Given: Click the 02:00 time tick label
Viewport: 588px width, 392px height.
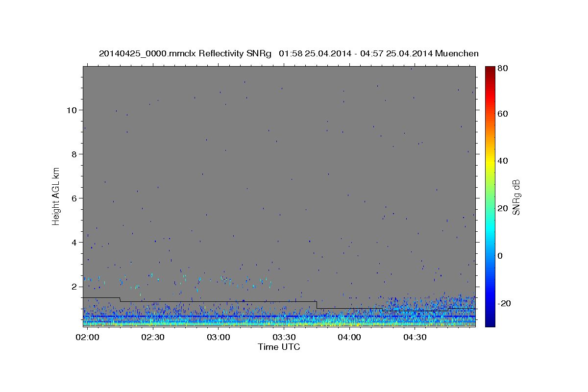Looking at the screenshot, I should tap(88, 338).
